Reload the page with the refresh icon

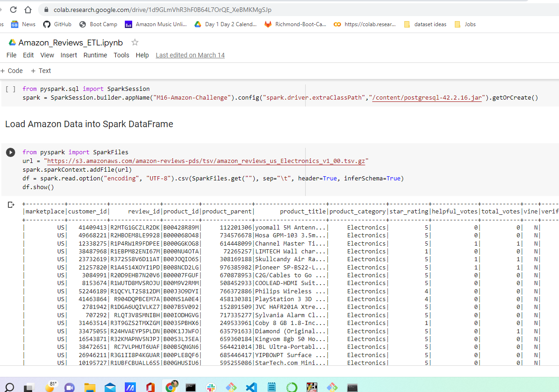[13, 9]
